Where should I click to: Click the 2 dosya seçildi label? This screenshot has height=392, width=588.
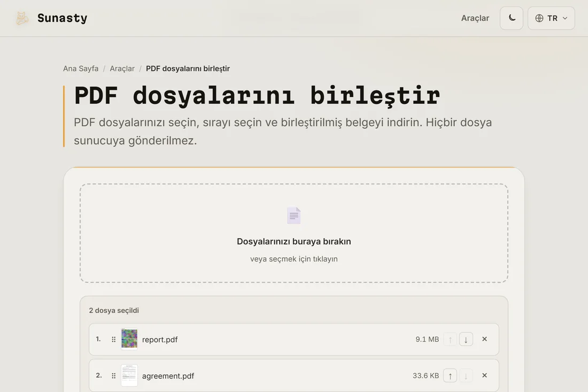coord(114,310)
